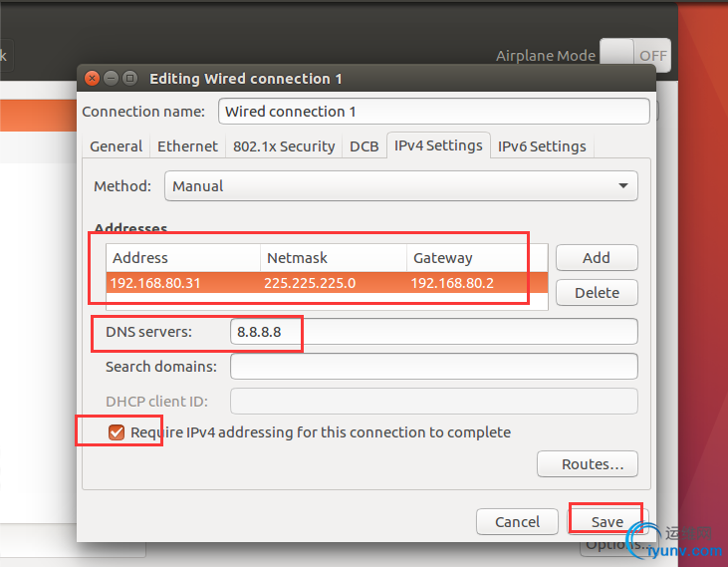Viewport: 728px width, 567px height.
Task: Click the Add address button
Action: tap(597, 258)
